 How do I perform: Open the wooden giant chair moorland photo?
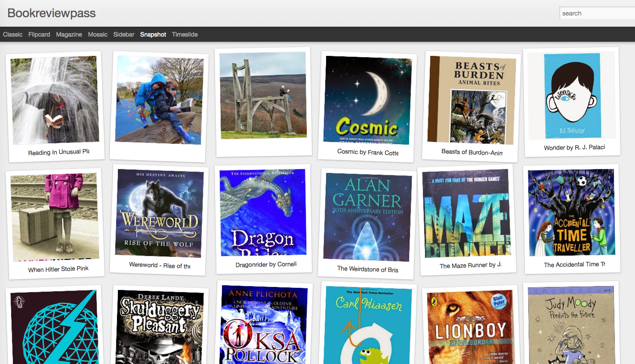pyautogui.click(x=263, y=96)
